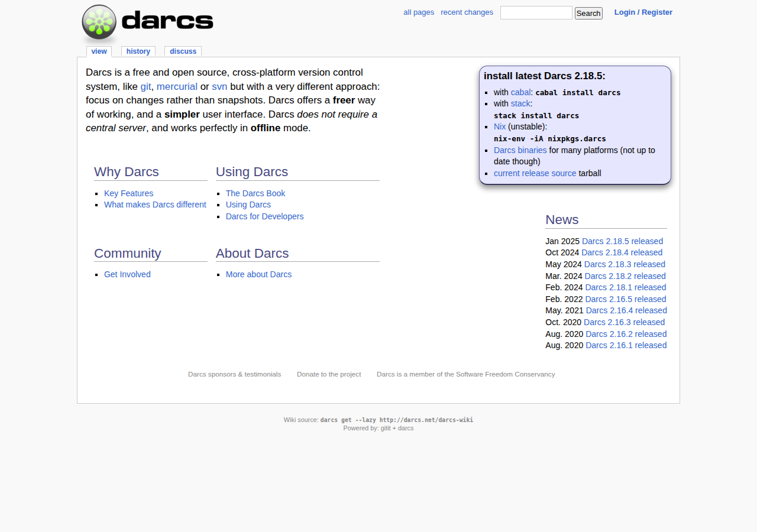Follow the svn link
The image size is (757, 532).
(x=219, y=86)
